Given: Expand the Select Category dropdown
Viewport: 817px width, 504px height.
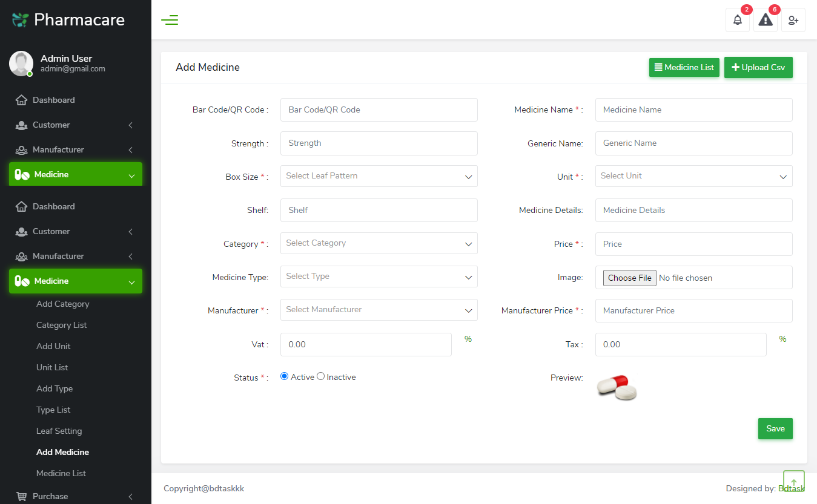Looking at the screenshot, I should coord(379,243).
